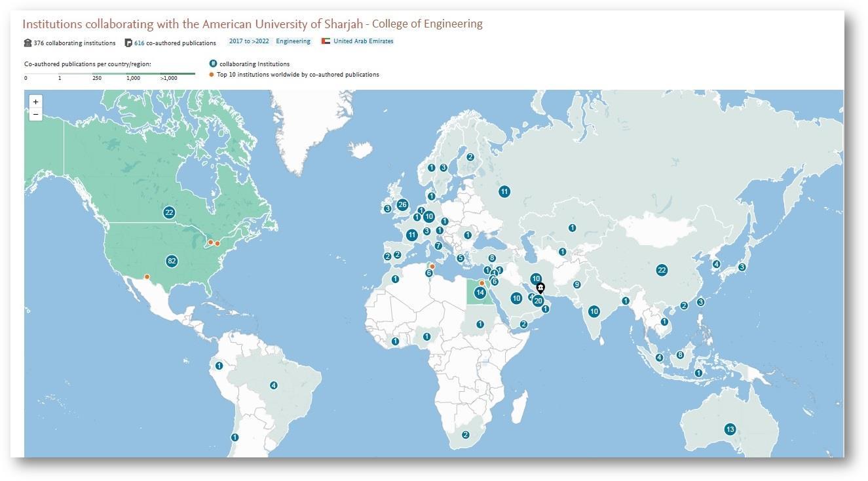868x481 pixels.
Task: Select the 4 institutions marker in Brazil
Action: 273,385
